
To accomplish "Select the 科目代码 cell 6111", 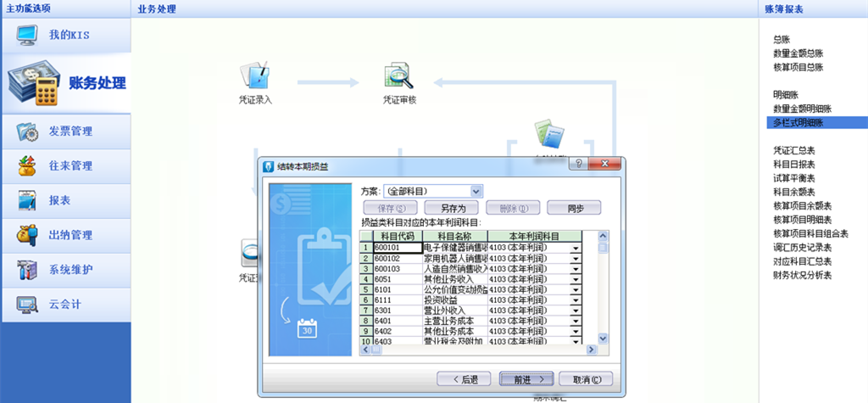I will [x=398, y=299].
